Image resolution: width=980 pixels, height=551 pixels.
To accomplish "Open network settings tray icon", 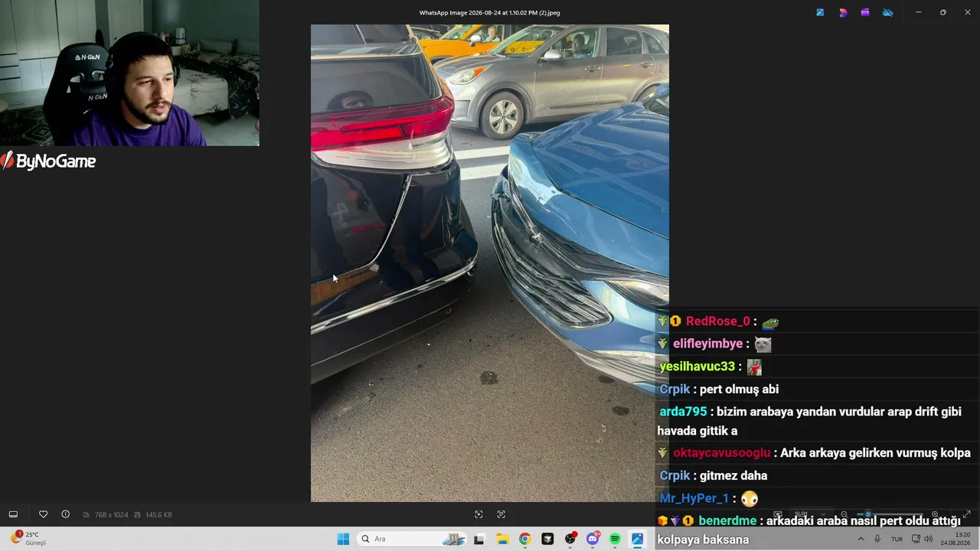I will (x=916, y=539).
